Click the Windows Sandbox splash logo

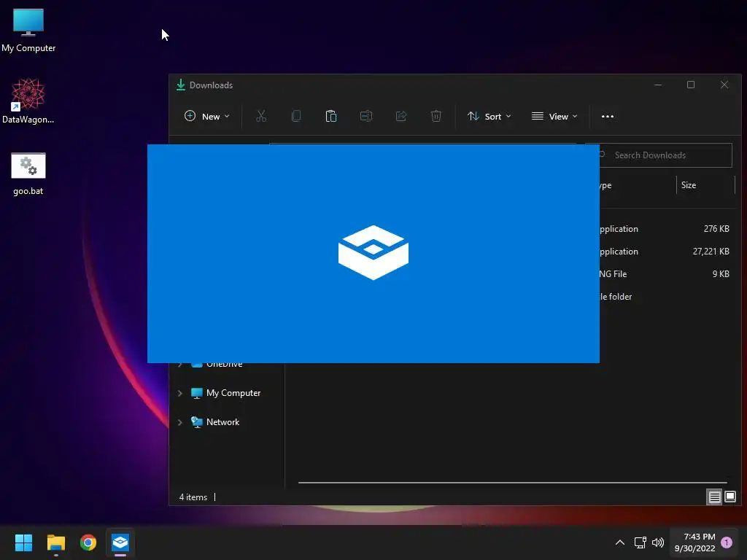coord(373,252)
